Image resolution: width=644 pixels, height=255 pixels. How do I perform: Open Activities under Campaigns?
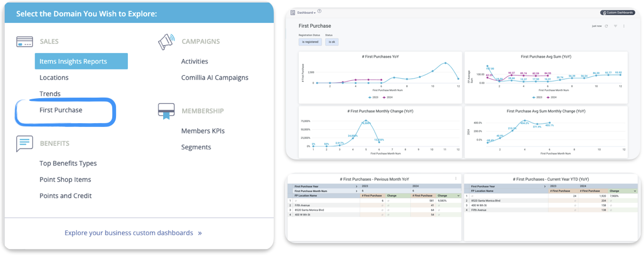tap(195, 61)
